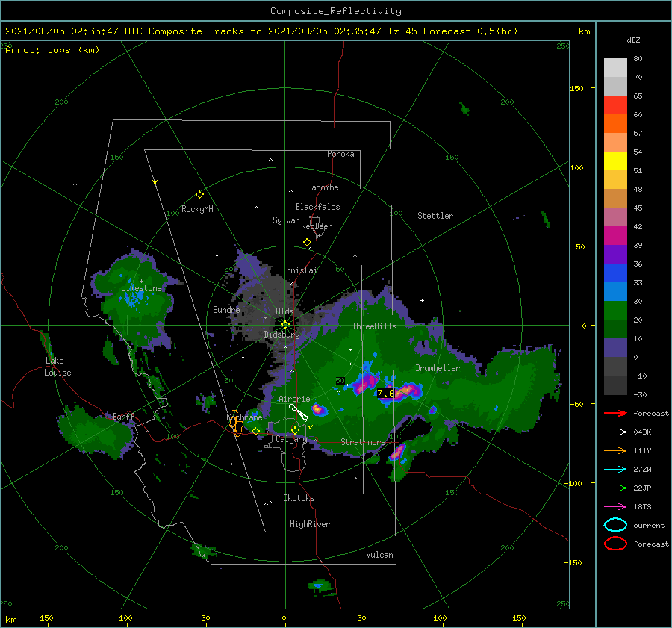Click the red forecast ellipse symbol
Screen dimensions: 672x628
pos(615,544)
